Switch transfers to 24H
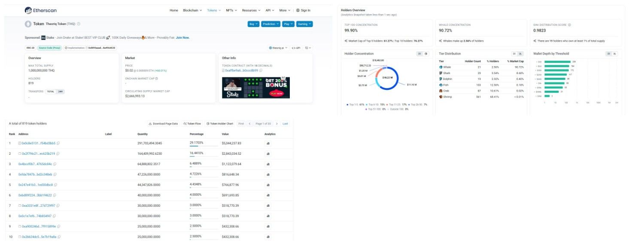The width and height of the screenshot is (644, 245). [61, 92]
